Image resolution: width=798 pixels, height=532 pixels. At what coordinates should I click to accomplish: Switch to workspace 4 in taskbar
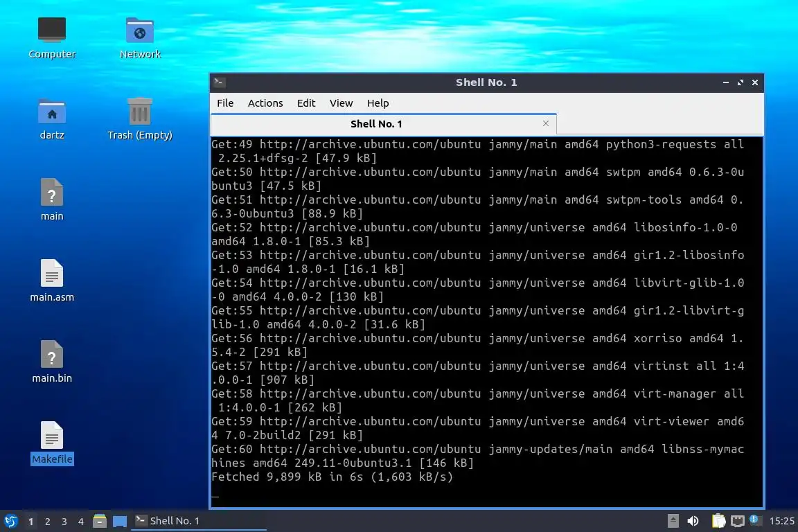81,522
